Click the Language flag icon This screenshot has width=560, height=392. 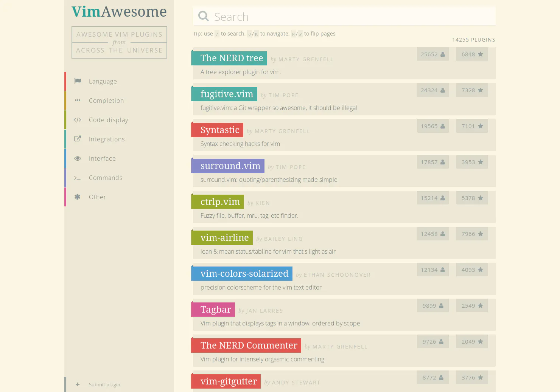78,81
